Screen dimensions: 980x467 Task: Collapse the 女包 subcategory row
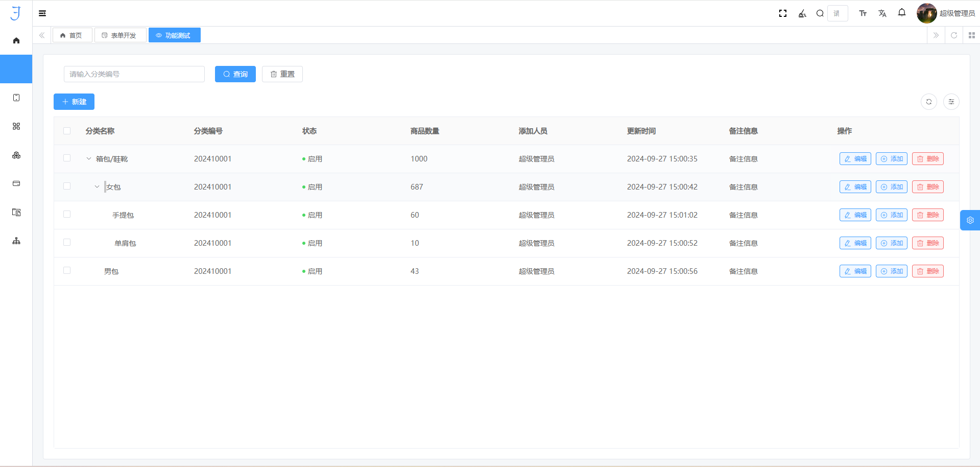97,187
